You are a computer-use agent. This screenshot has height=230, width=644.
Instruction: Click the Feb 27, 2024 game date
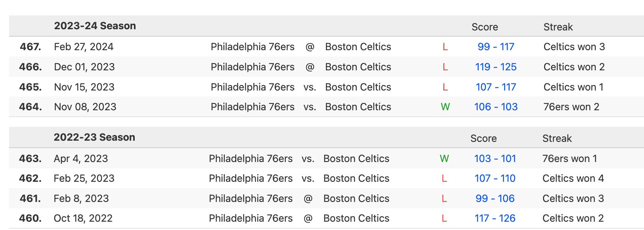click(x=84, y=47)
